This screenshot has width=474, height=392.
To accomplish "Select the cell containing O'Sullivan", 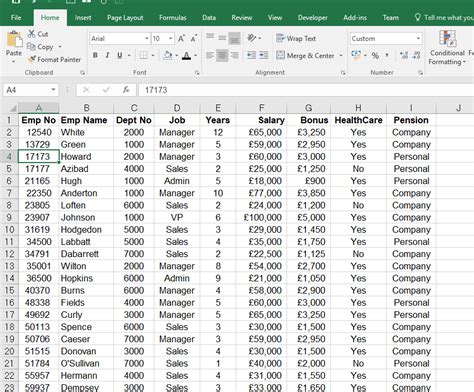I will point(86,364).
